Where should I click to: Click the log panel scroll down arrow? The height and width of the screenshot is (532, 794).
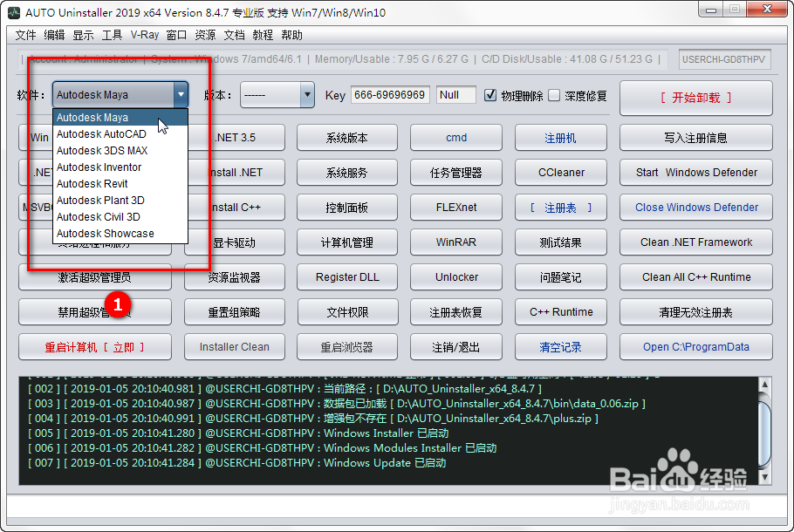pos(764,476)
